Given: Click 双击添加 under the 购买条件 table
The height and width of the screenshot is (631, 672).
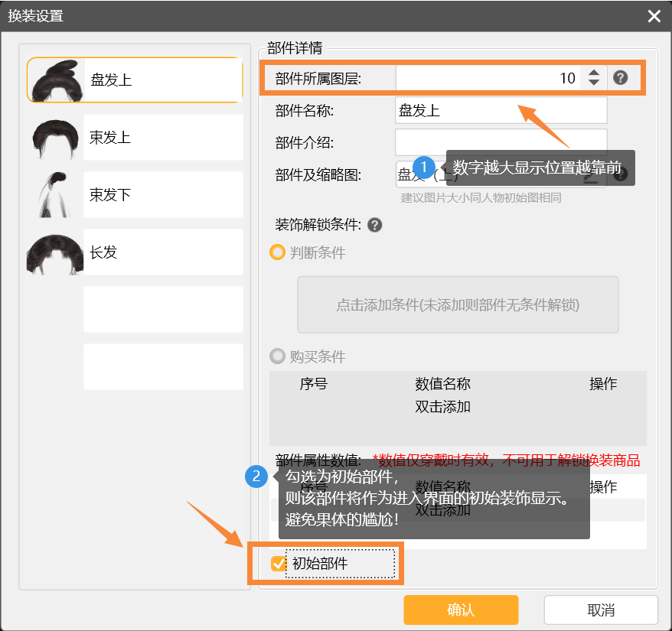Looking at the screenshot, I should [442, 407].
